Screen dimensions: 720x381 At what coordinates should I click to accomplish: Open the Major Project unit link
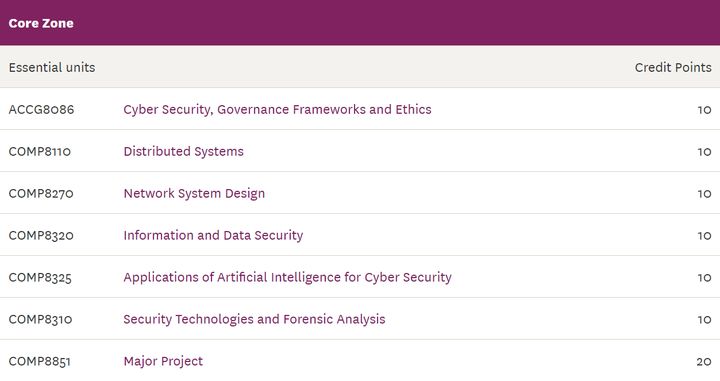[x=163, y=361]
